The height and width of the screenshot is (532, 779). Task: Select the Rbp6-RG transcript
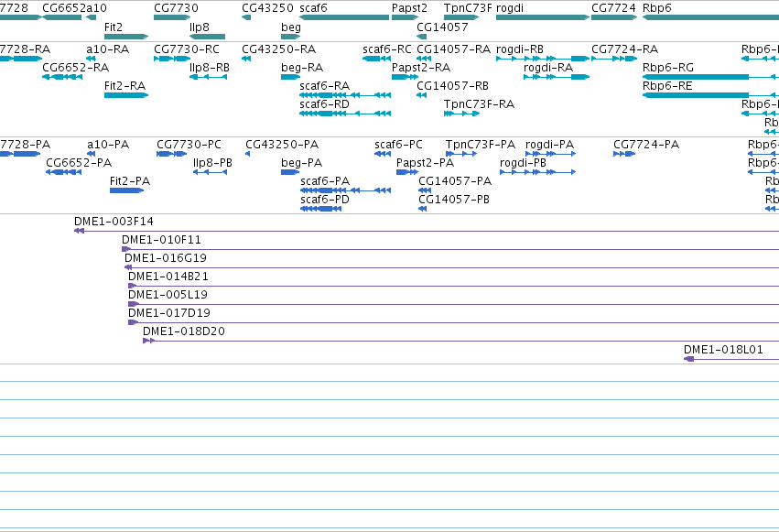pos(710,77)
